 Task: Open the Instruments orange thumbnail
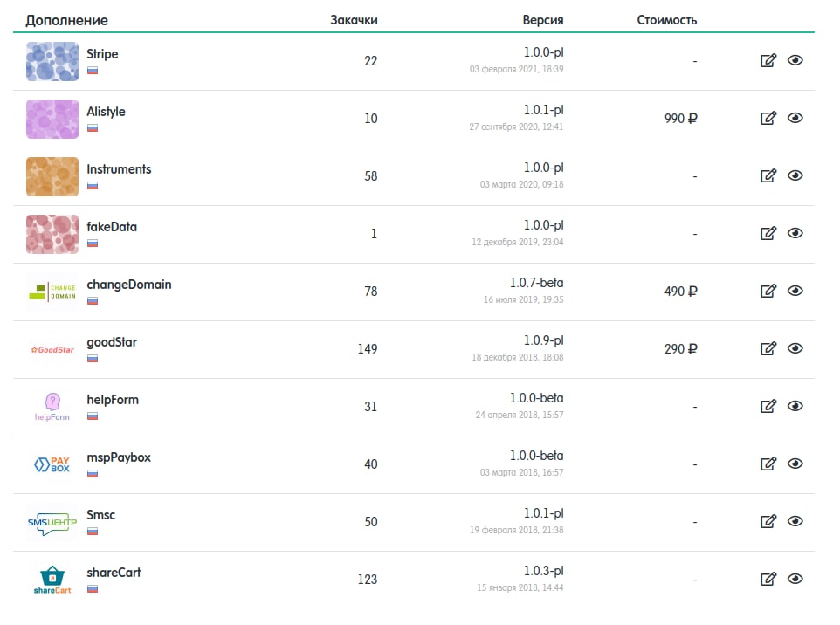coord(52,176)
